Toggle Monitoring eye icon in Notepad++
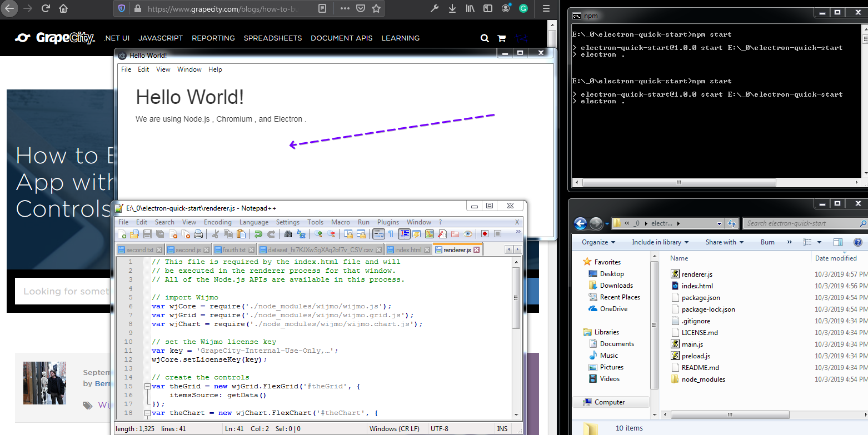The width and height of the screenshot is (868, 435). tap(468, 234)
